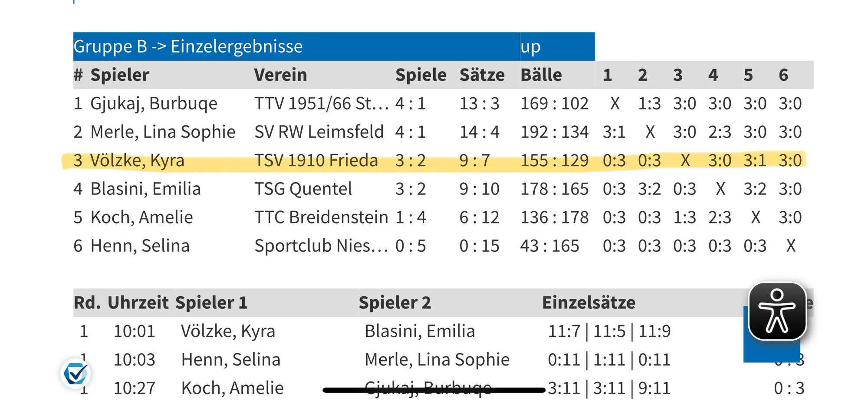The image size is (868, 401).
Task: Click the "Gruppe B -> Einzelergebnisse" title bar
Action: 188,46
